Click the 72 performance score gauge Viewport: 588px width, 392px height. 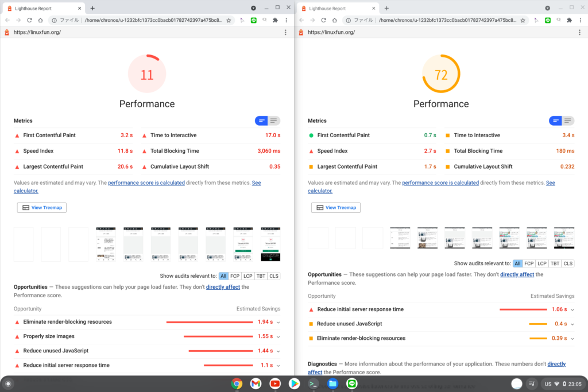coord(441,74)
